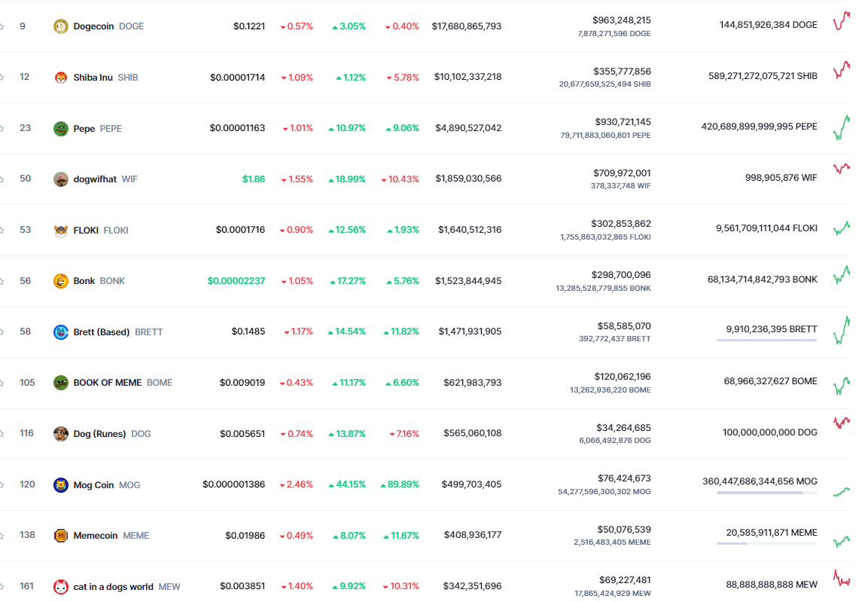The width and height of the screenshot is (868, 602).
Task: Click Mog Coin 7d change 89.89%
Action: [x=400, y=484]
